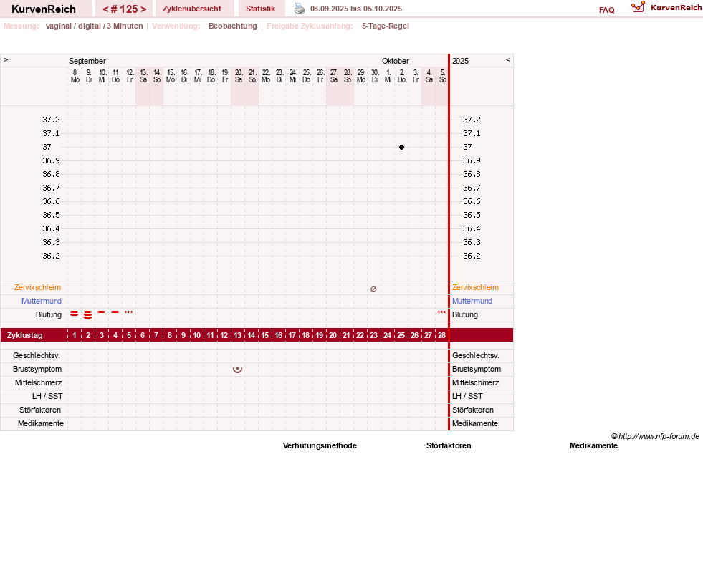
Task: Click the printer icon
Action: [300, 9]
